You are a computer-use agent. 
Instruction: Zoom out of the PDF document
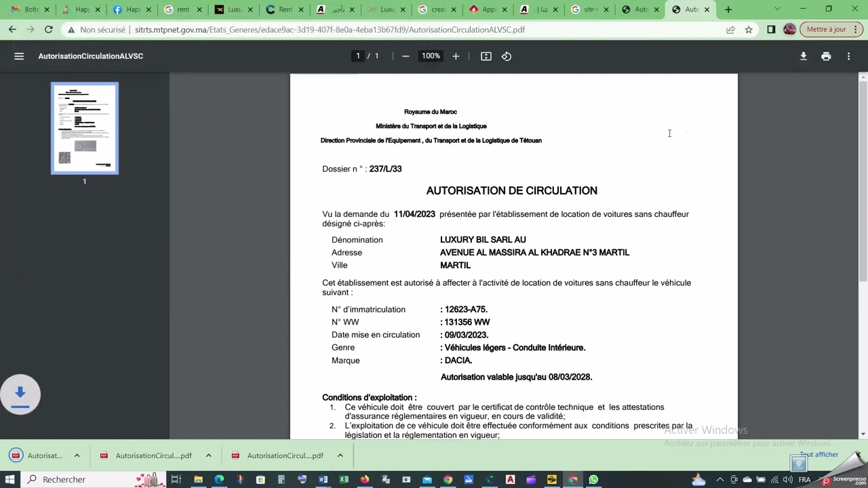tap(406, 56)
